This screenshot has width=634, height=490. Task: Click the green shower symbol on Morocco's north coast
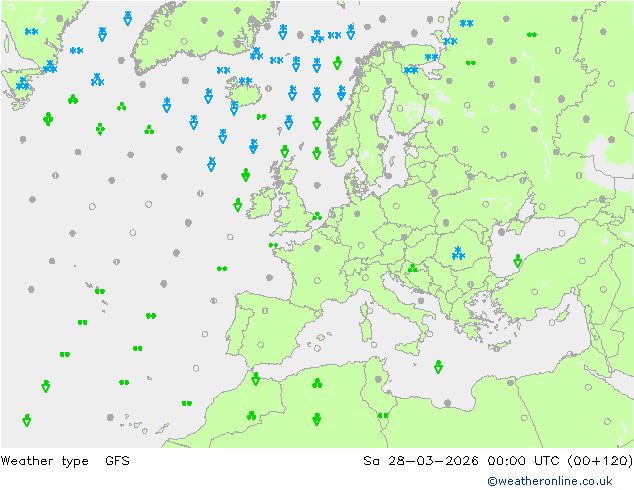256,379
